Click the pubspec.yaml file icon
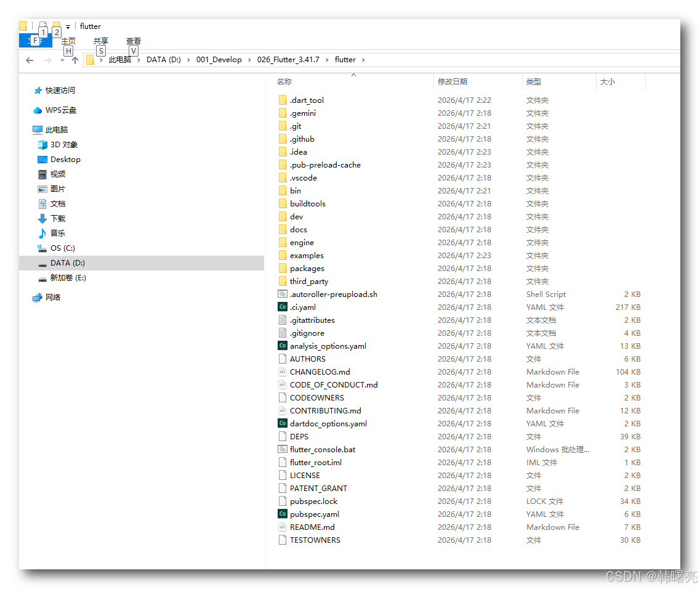700x589 pixels. pyautogui.click(x=283, y=514)
